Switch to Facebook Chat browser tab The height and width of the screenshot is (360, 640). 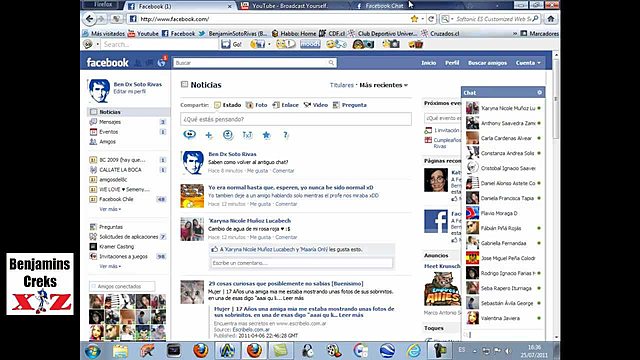(x=384, y=6)
